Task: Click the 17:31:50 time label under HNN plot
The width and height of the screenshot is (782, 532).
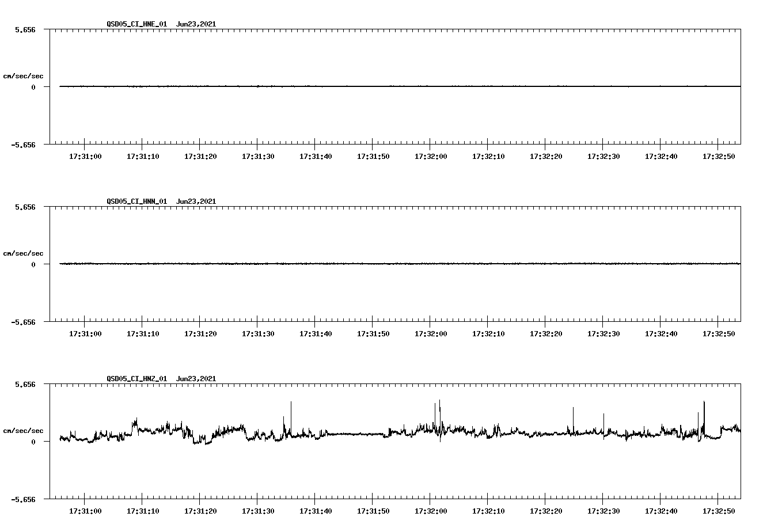Action: [373, 333]
